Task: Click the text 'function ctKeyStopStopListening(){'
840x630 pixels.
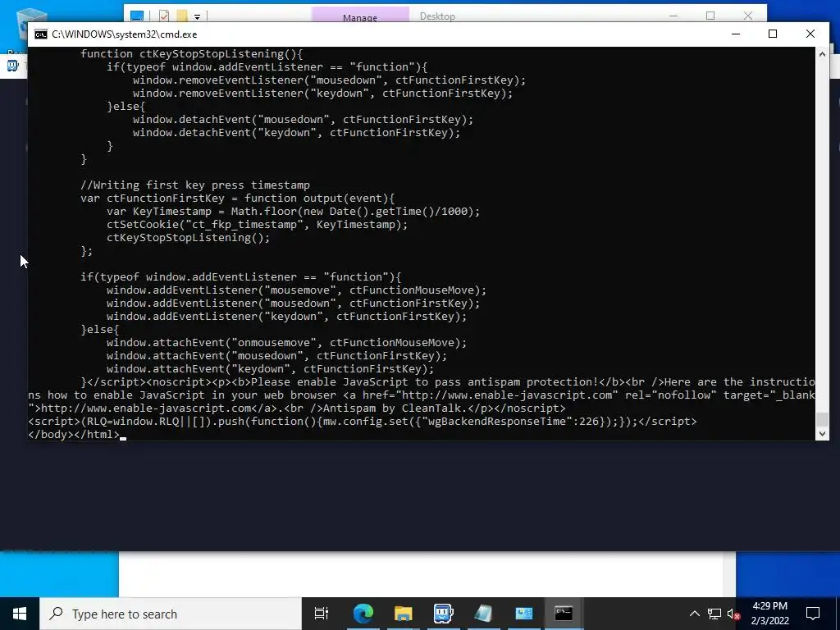Action: coord(192,53)
